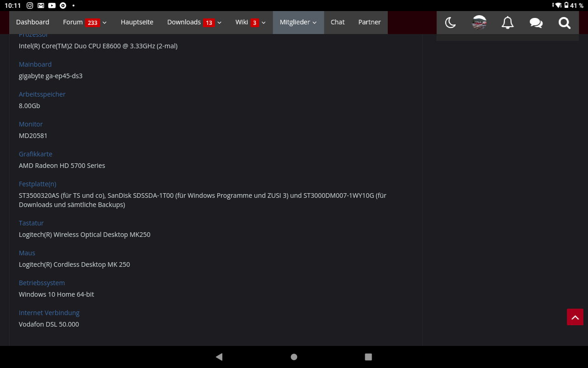The width and height of the screenshot is (588, 368).
Task: Click the Wiki 3 unread badge
Action: (254, 23)
